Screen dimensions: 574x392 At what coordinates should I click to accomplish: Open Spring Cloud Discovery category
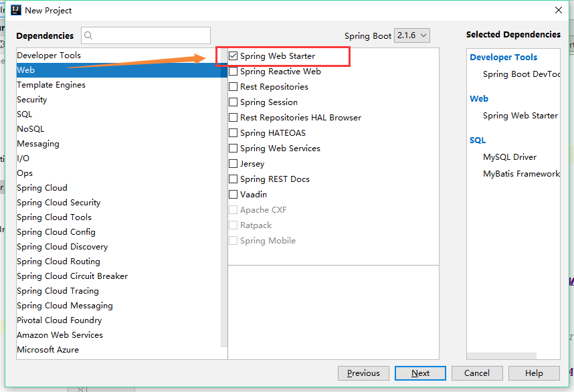(x=118, y=247)
